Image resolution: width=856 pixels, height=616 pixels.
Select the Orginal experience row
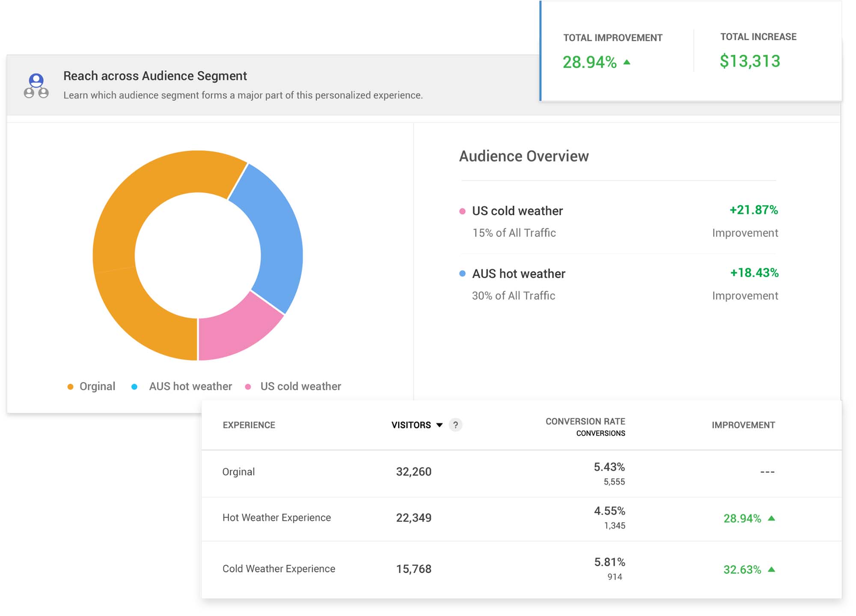(x=238, y=471)
